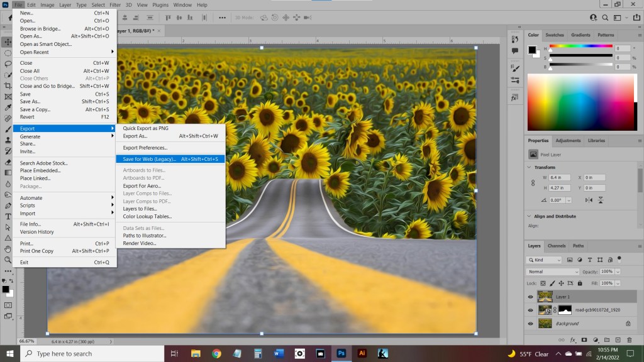This screenshot has width=644, height=362.
Task: Open the layer Kind filter dropdown
Action: coord(545,260)
